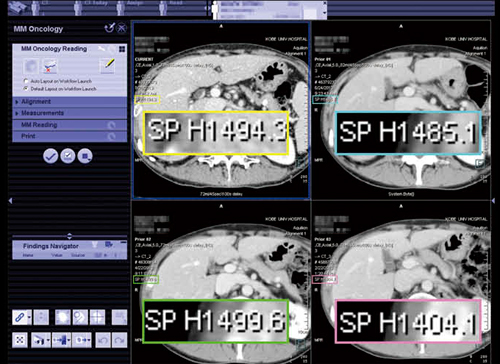Viewport: 500px width, 364px height.
Task: Expand the Measurements section
Action: point(70,113)
